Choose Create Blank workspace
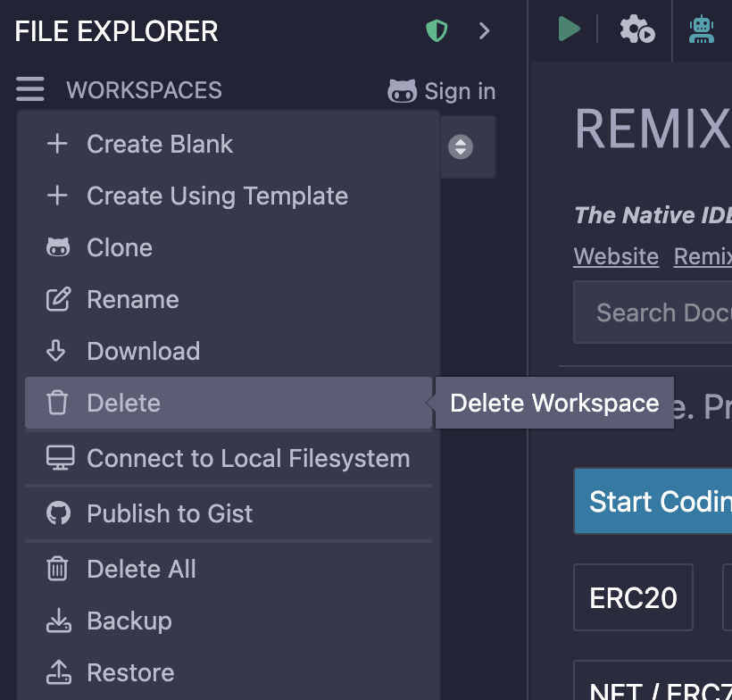 point(229,144)
